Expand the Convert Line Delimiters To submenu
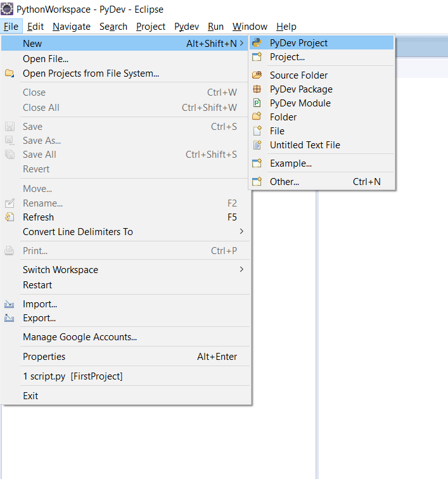Image resolution: width=448 pixels, height=479 pixels. point(241,232)
